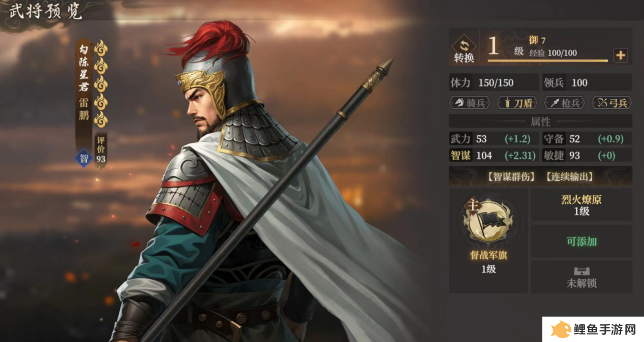Click the 领兵 100 troop count field
This screenshot has height=342, width=644.
587,82
